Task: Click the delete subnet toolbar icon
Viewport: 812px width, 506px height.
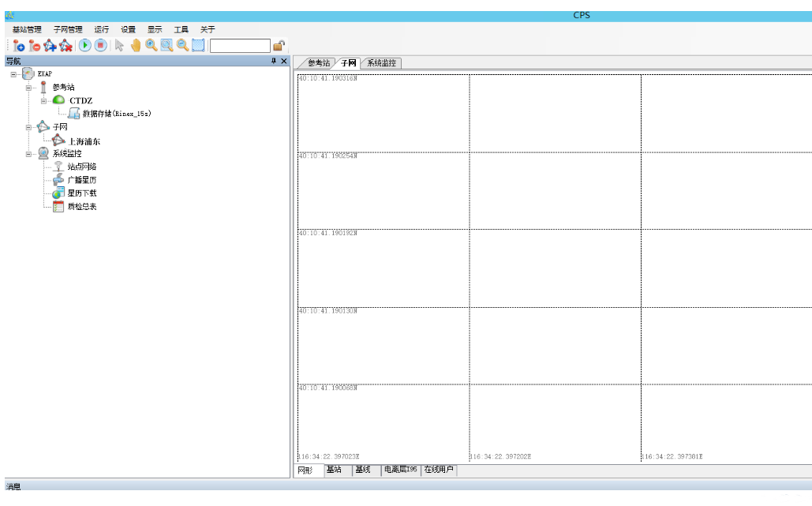Action: (65, 46)
